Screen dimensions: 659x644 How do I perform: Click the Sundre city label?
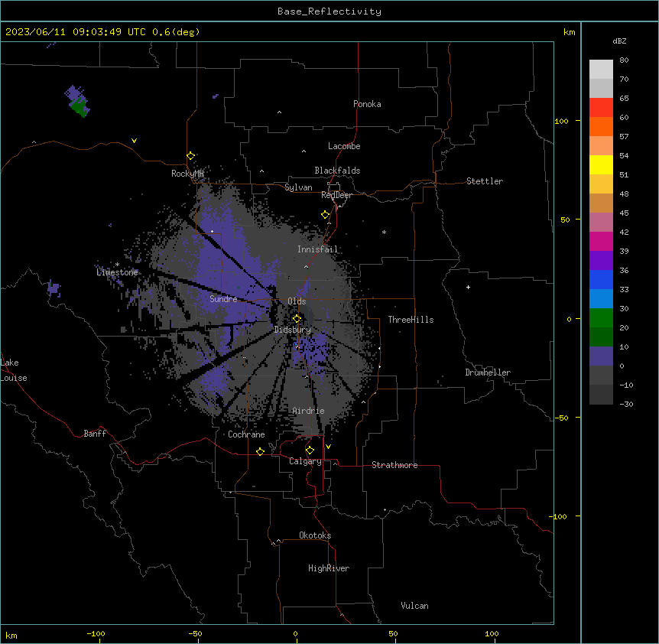(223, 299)
